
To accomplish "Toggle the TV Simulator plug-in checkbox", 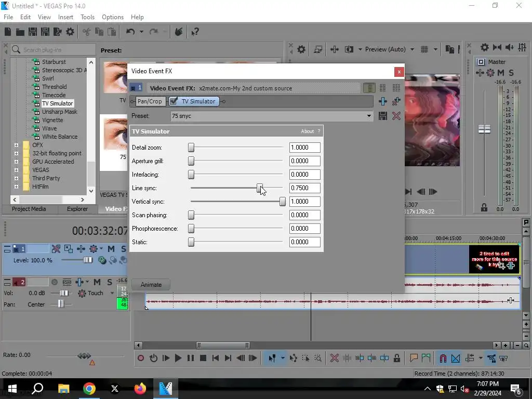I will tap(174, 101).
